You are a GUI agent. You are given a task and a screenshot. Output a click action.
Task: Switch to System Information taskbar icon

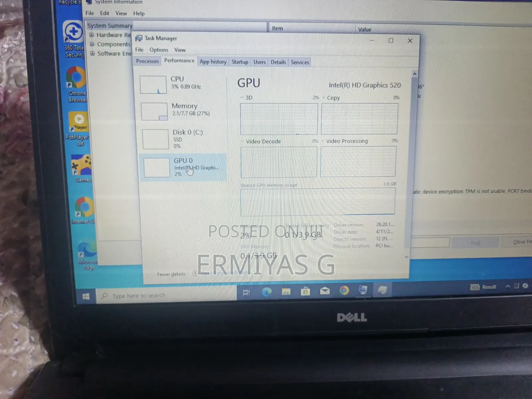[363, 290]
